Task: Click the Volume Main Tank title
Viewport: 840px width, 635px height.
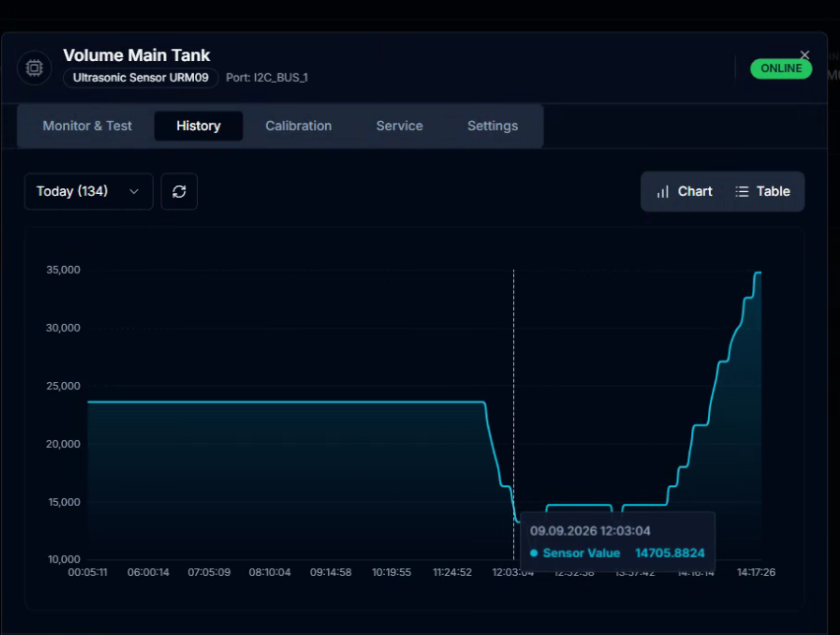Action: [137, 55]
